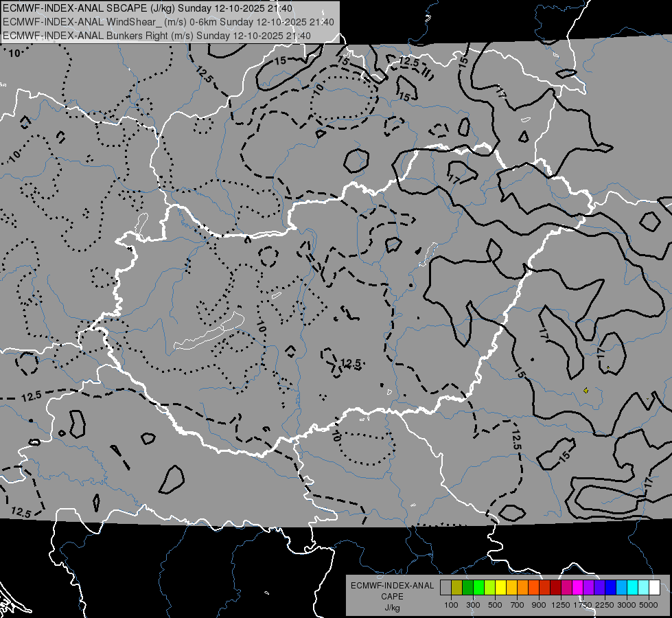Select the yellow-green legend swatch
This screenshot has width=672, height=618.
coord(490,588)
